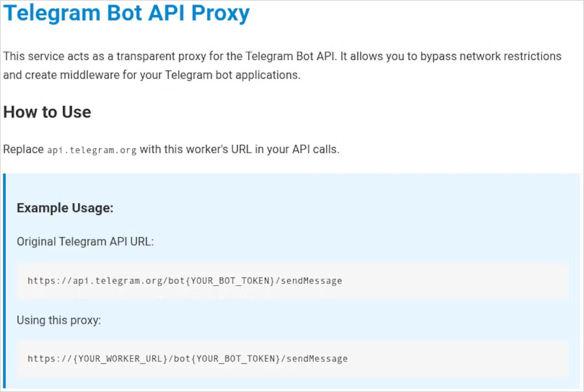Click the "Example Usage:" heading

65,208
